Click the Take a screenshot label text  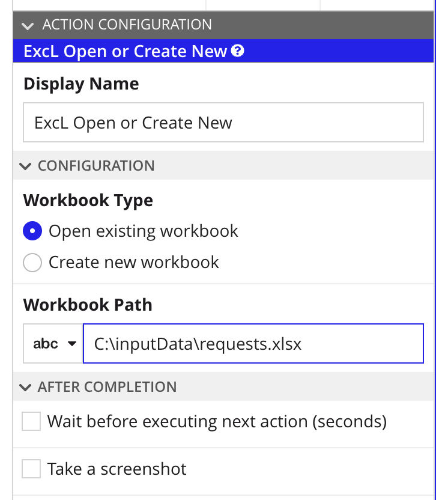coord(117,469)
